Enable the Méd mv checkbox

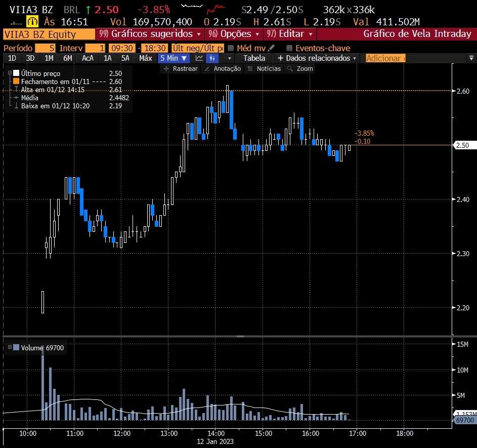[231, 48]
